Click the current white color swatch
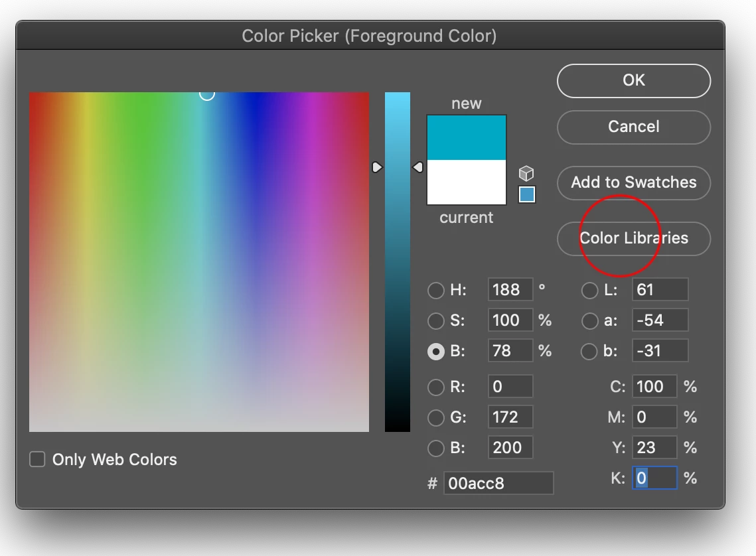 coord(467,182)
